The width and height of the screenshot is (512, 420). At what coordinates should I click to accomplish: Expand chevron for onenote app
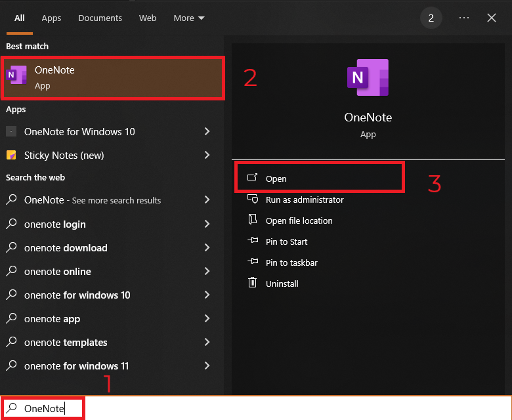[x=207, y=318]
